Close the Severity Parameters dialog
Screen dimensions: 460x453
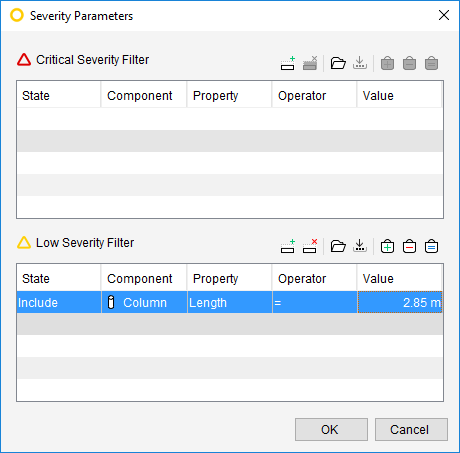(444, 15)
